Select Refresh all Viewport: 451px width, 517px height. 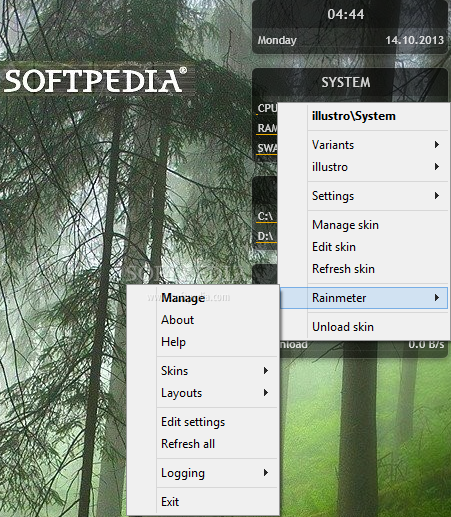[x=203, y=444]
